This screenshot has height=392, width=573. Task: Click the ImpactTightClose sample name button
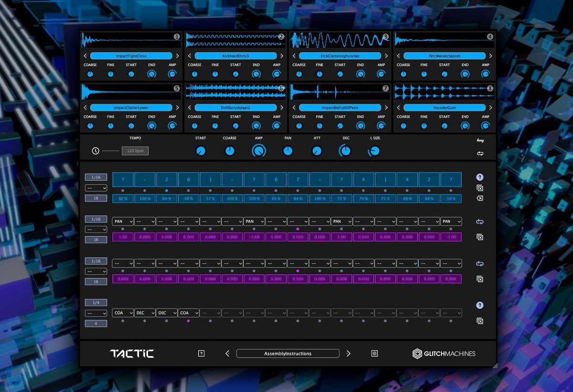pyautogui.click(x=131, y=56)
